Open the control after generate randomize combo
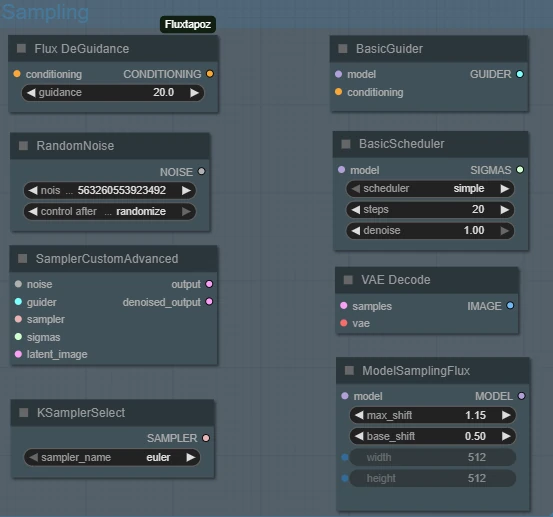Screen dimensions: 553x517 pyautogui.click(x=110, y=212)
